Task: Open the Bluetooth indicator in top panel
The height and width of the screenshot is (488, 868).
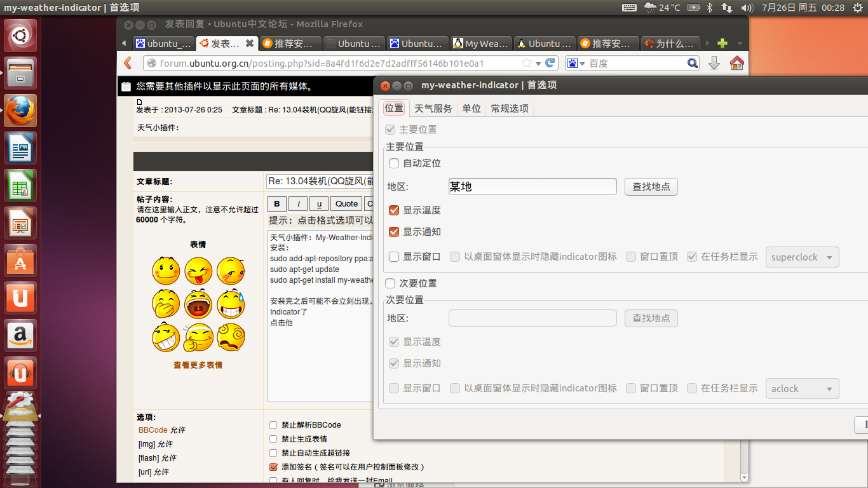Action: [710, 8]
